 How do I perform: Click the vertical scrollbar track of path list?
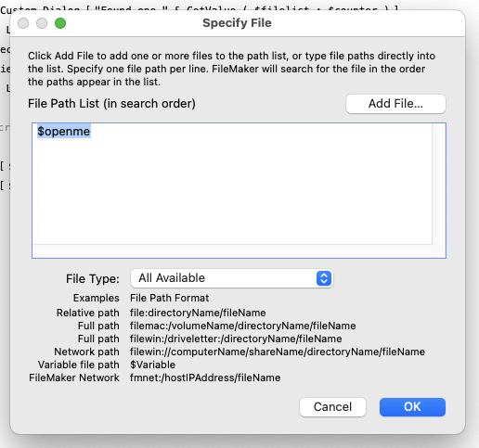(x=439, y=184)
